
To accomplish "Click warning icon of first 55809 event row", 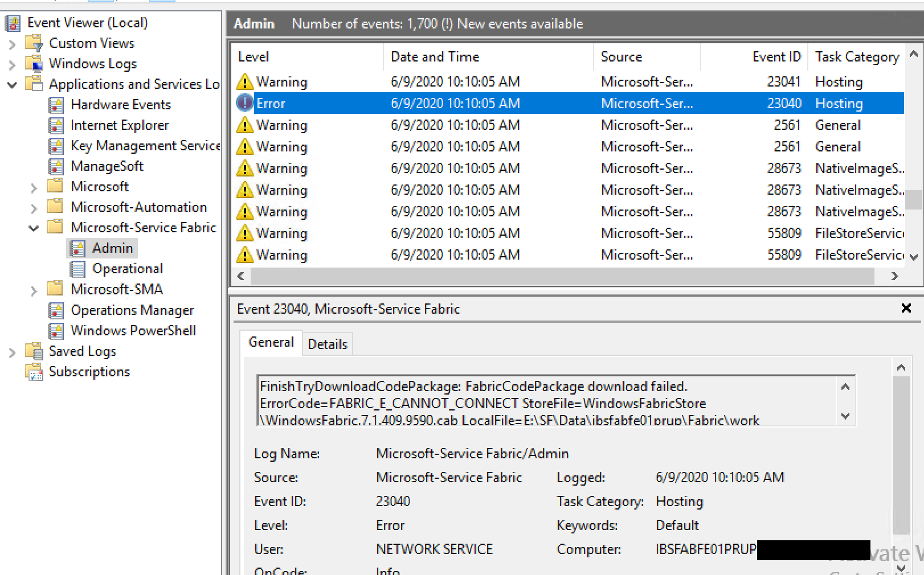I will [244, 233].
